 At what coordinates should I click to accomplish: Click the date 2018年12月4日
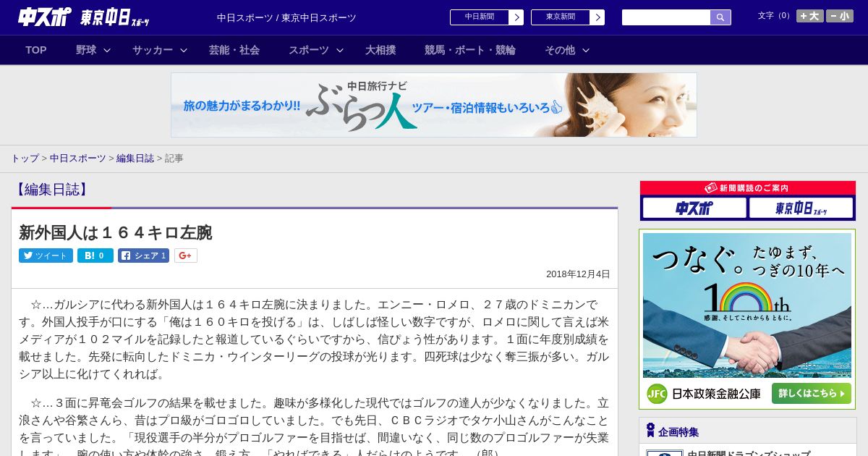[x=578, y=274]
